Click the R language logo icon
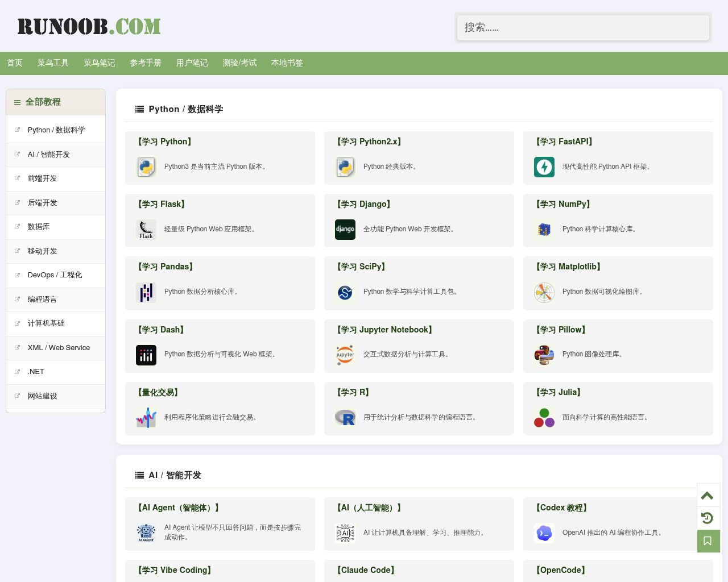728x582 pixels. [x=345, y=418]
